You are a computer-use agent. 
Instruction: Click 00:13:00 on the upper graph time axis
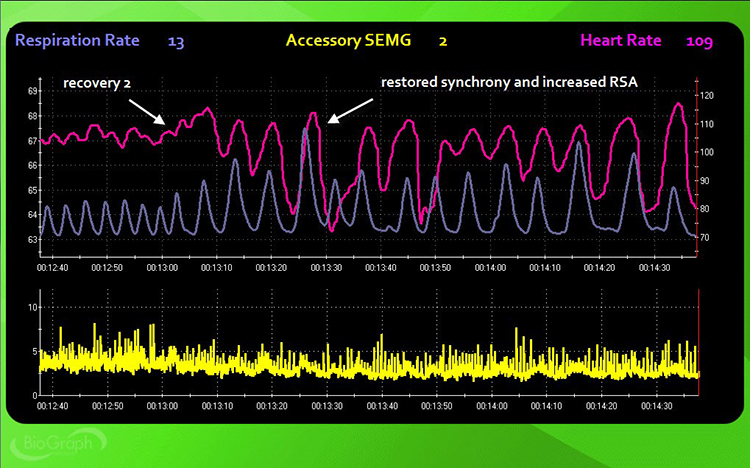coord(162,268)
